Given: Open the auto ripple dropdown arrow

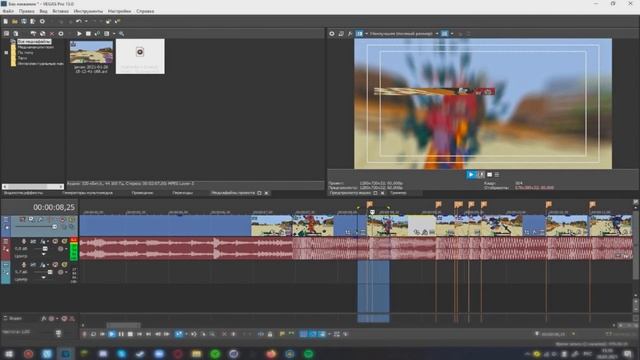Looking at the screenshot, I should click(x=329, y=334).
